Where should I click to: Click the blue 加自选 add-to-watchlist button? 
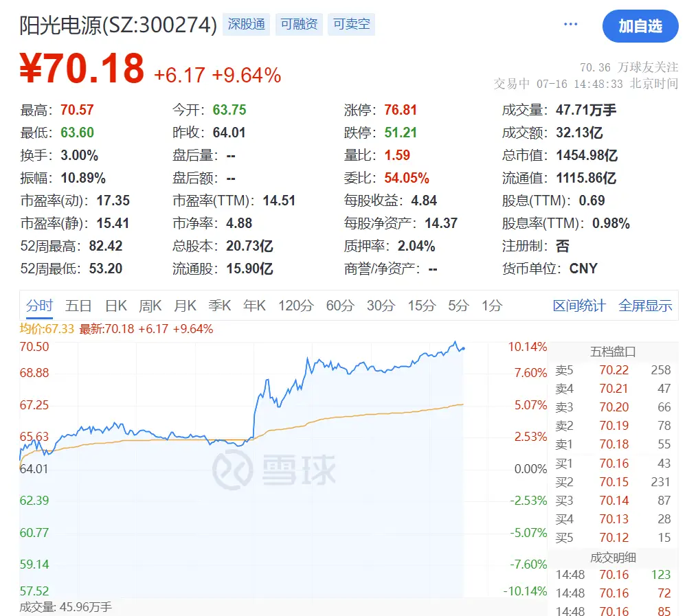(x=640, y=27)
